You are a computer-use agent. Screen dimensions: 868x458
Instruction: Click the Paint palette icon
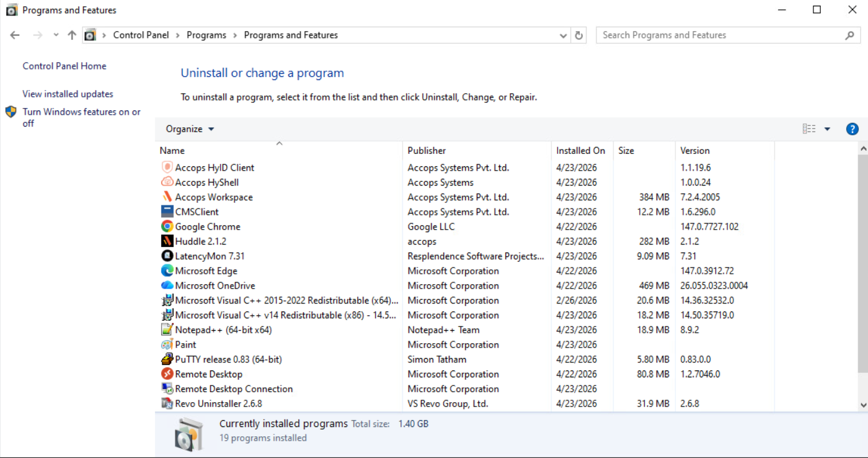167,344
